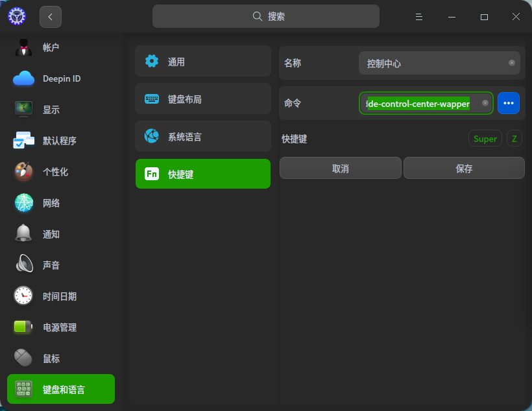The width and height of the screenshot is (532, 411).
Task: Click the 个性化 label in sidebar
Action: [x=55, y=172]
